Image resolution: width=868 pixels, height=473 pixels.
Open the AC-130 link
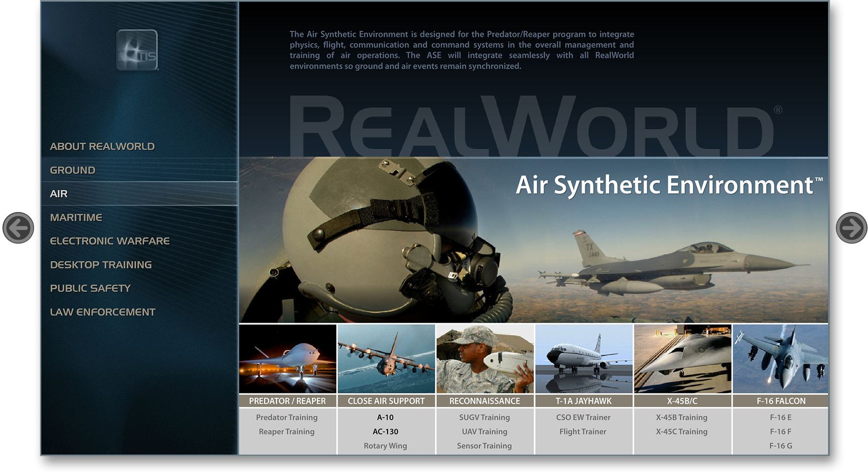coord(386,432)
